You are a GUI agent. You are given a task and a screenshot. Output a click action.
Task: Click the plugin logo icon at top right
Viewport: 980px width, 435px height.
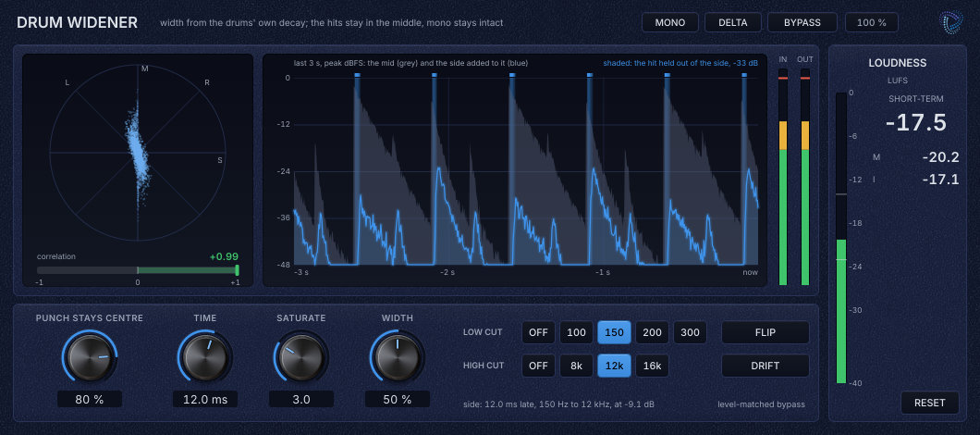(950, 22)
